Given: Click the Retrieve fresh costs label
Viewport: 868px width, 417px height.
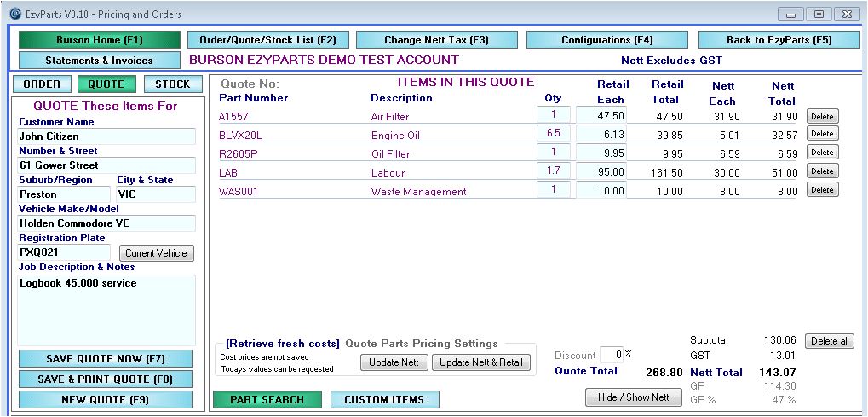Looking at the screenshot, I should tap(283, 344).
